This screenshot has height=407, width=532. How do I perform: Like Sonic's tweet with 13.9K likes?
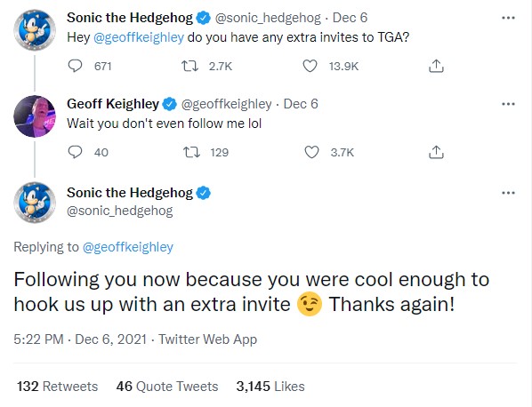[310, 66]
